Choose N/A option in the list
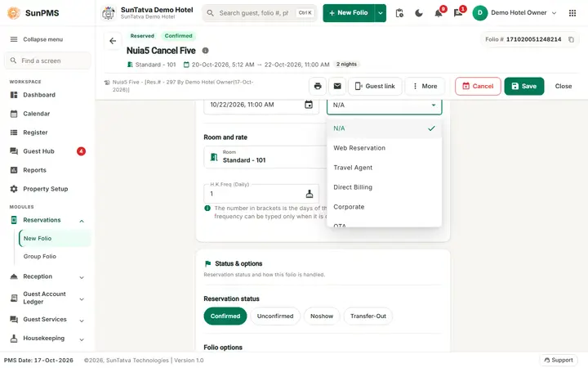Screen dimensions: 588x368 pos(385,128)
